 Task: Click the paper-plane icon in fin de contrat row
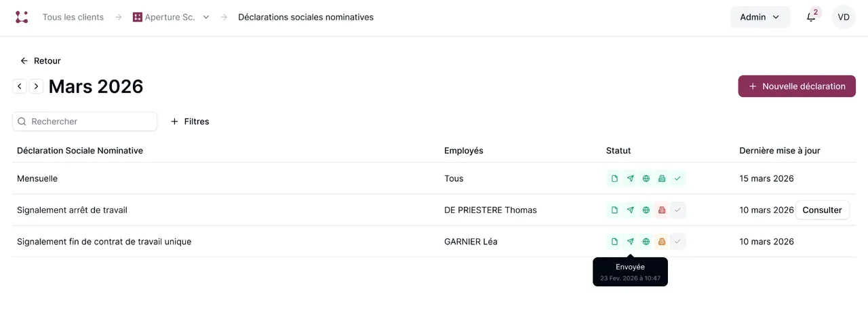(x=630, y=242)
